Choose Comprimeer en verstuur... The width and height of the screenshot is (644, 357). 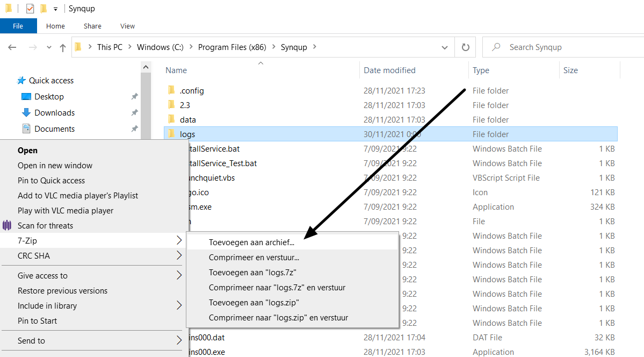(x=292, y=258)
